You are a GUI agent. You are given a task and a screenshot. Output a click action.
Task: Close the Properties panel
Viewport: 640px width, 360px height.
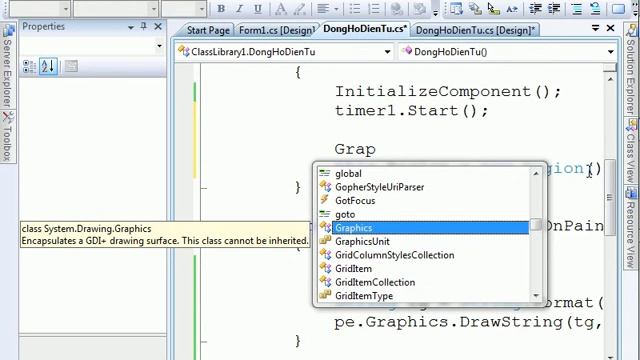point(158,27)
